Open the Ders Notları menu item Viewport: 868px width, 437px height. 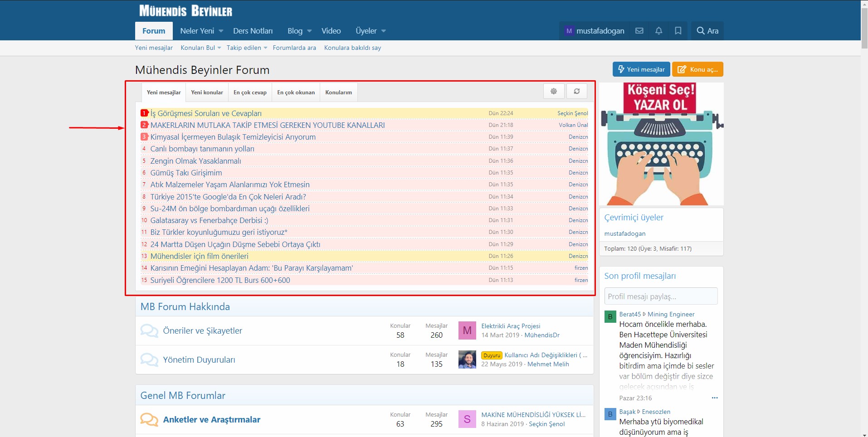coord(253,31)
